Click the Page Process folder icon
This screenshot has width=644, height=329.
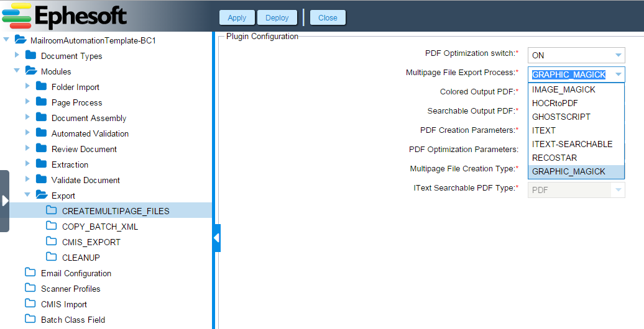point(41,102)
